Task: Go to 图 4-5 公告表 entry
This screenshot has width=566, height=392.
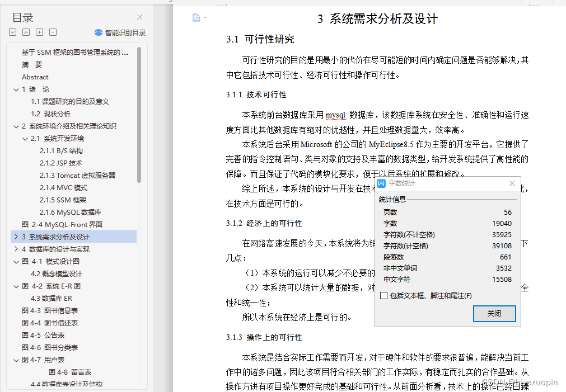Action: (43, 335)
